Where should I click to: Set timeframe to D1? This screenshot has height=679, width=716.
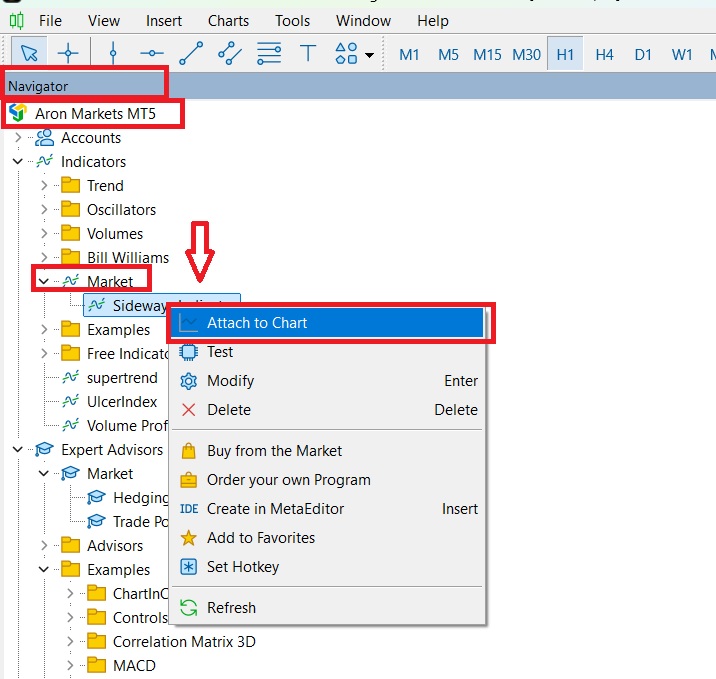point(643,55)
